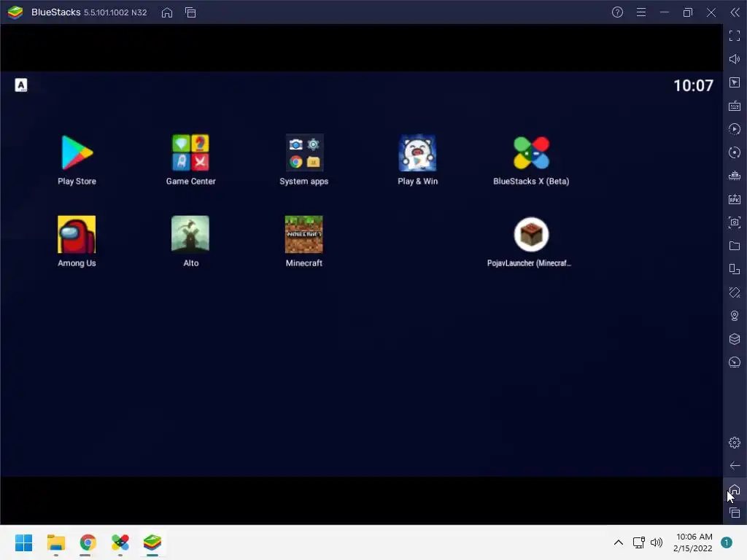
Task: Open recent apps icon in sidebar
Action: 735,513
